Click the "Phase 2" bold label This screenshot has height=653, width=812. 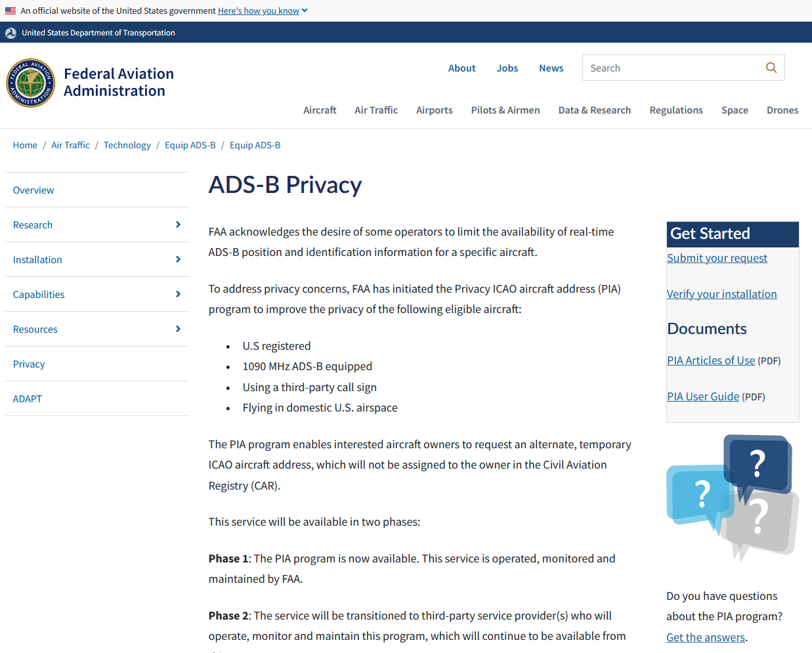228,616
